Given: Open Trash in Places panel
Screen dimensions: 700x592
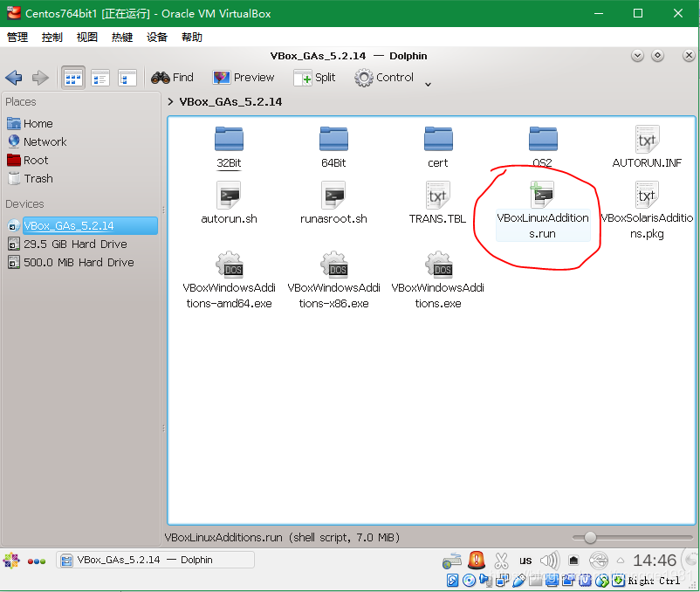Looking at the screenshot, I should pos(31,179).
